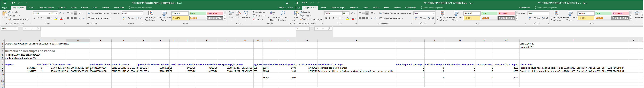Click the save disk icon in leftmost title bar
Viewport: 644px width, 88px height.
[x=5, y=3]
